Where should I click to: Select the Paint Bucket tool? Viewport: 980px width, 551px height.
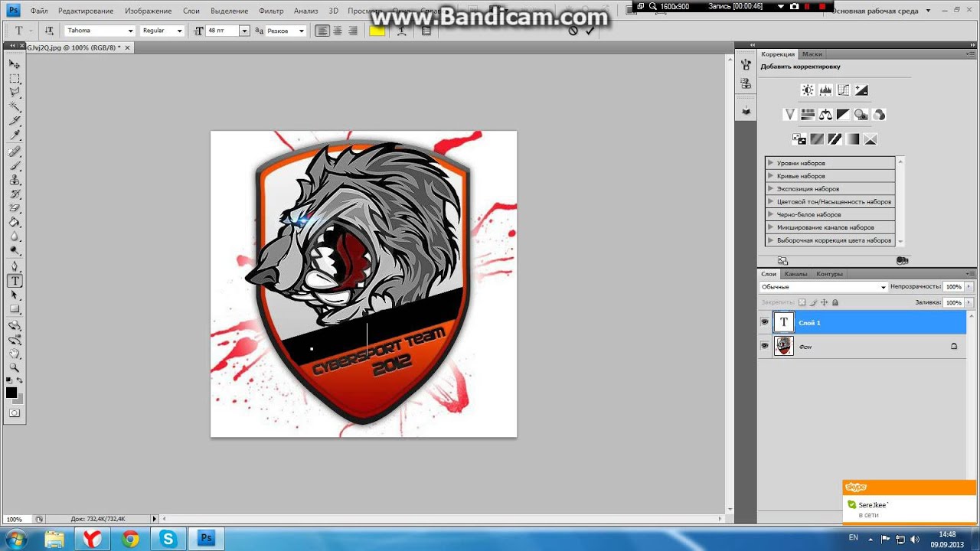coord(15,223)
